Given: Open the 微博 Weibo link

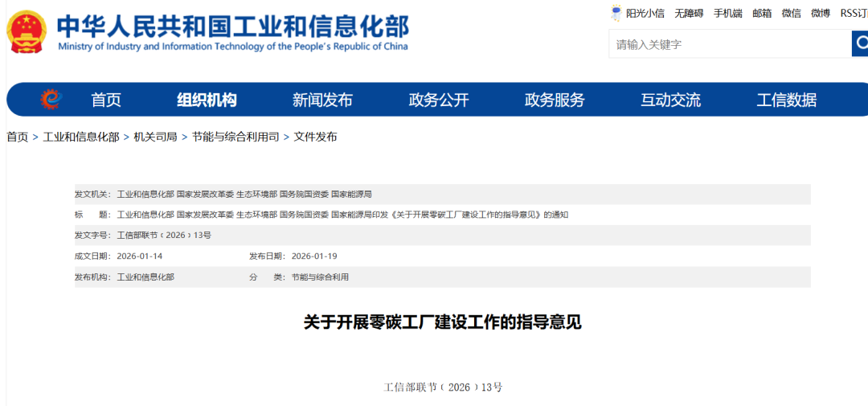Looking at the screenshot, I should (821, 13).
